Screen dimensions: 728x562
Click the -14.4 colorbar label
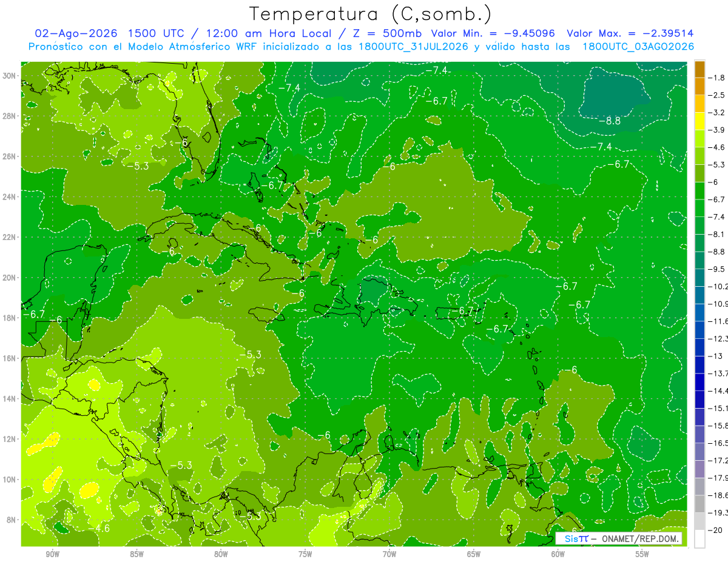pos(718,390)
